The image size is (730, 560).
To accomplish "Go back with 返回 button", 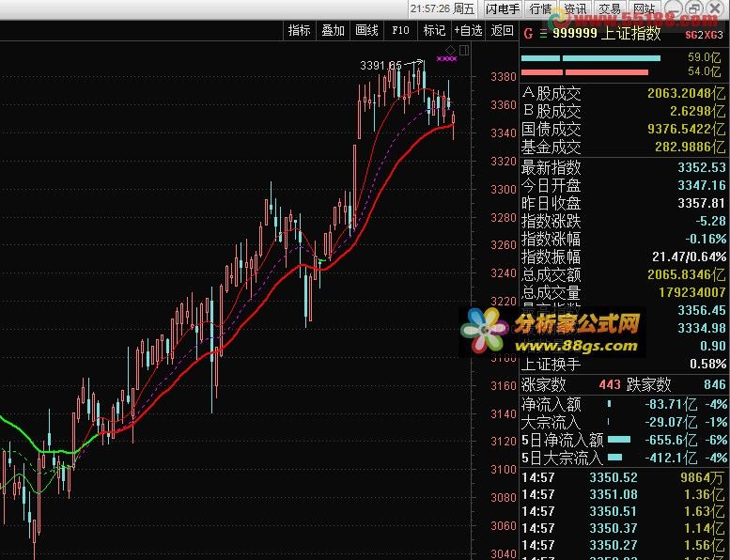I will point(502,31).
